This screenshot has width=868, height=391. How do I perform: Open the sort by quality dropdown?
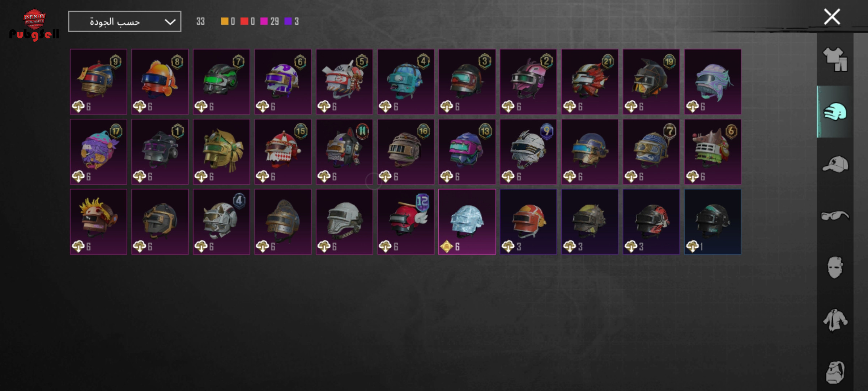tap(125, 21)
